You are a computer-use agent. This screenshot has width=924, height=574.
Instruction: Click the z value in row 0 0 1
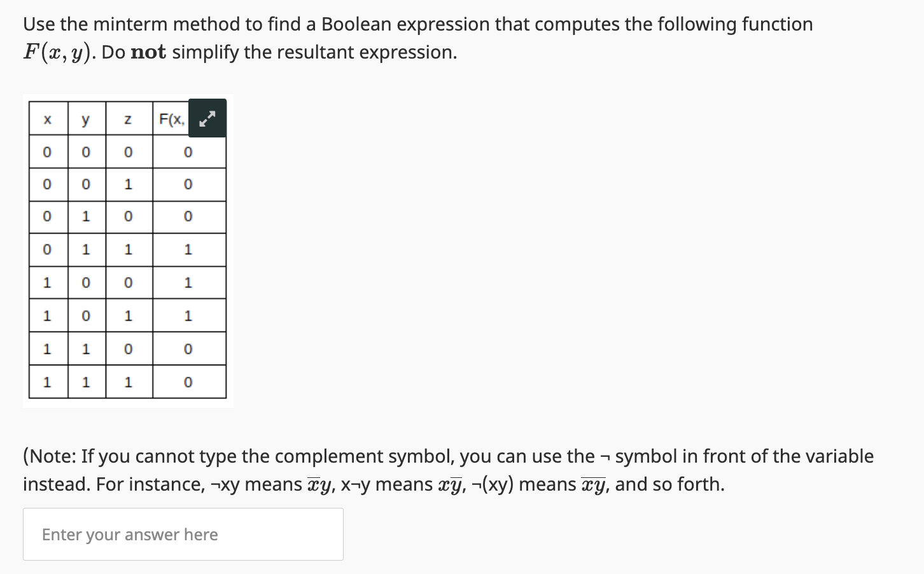pos(129,185)
